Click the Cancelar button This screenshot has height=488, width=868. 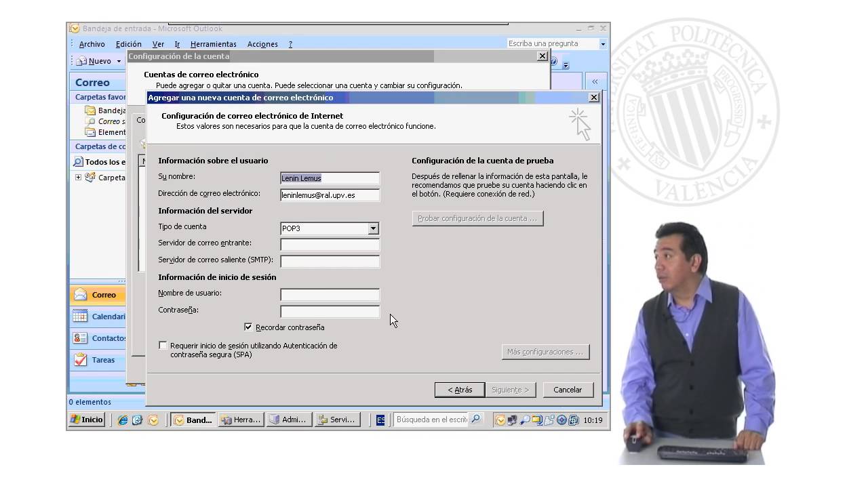click(568, 390)
